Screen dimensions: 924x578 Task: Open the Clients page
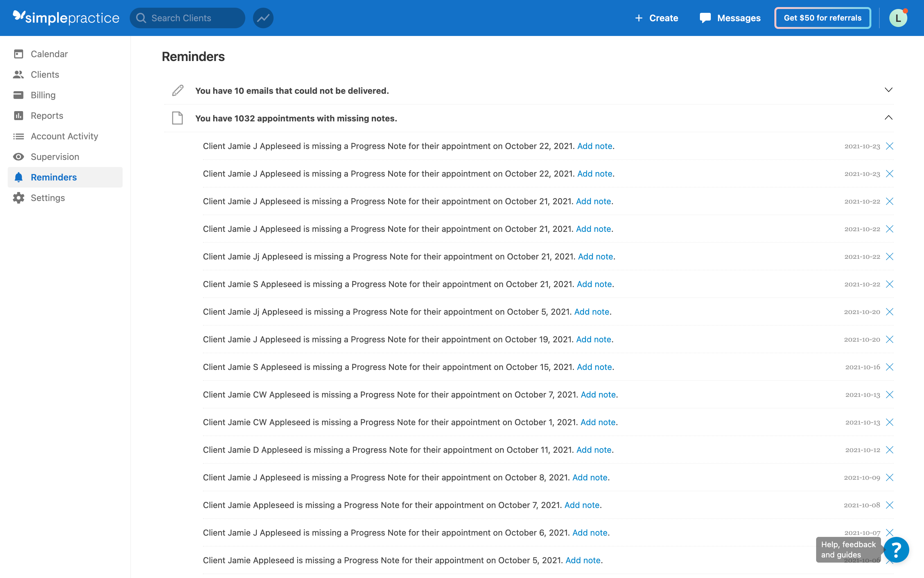pyautogui.click(x=45, y=74)
